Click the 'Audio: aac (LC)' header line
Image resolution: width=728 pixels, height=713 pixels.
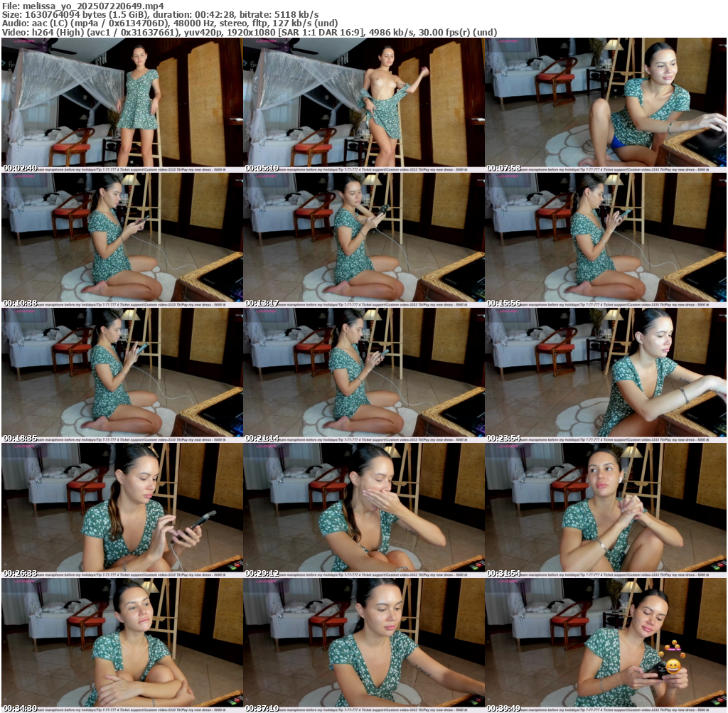click(x=169, y=23)
